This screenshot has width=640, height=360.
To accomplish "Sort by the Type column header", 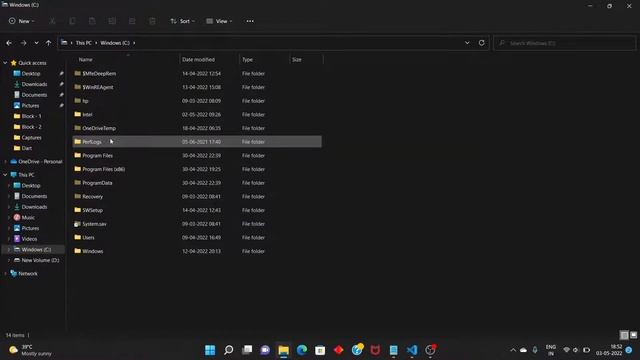I will [x=247, y=60].
